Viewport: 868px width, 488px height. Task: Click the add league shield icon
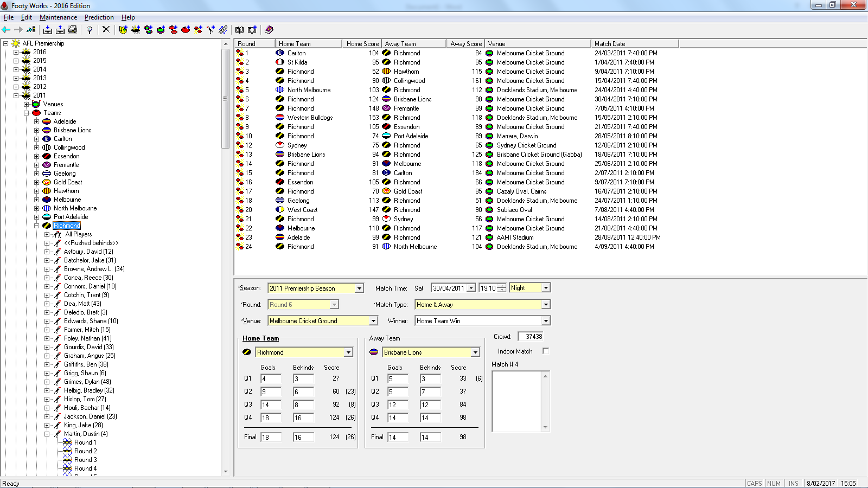tap(123, 30)
